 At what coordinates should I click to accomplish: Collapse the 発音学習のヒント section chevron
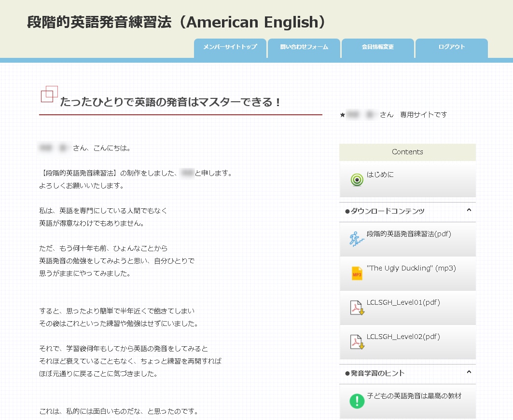pos(469,372)
